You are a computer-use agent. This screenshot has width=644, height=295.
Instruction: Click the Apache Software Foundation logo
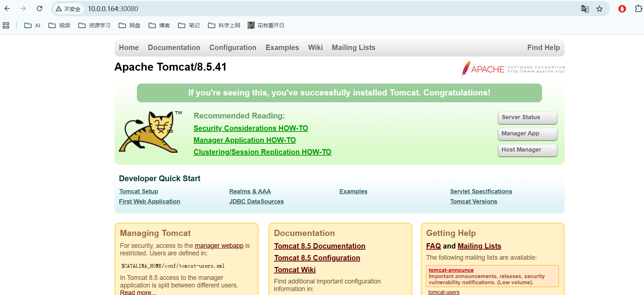click(513, 69)
